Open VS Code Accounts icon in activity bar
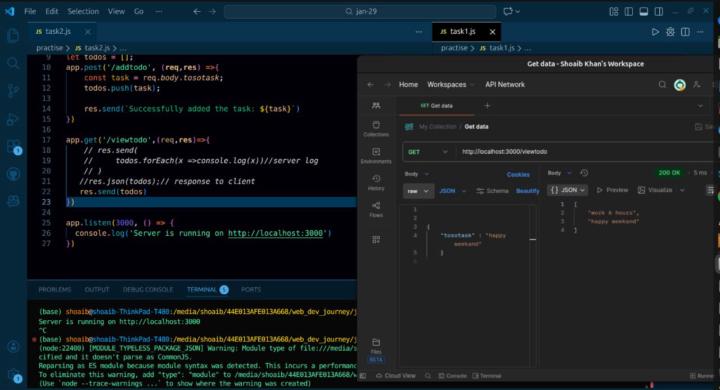The image size is (720, 390). point(13,346)
